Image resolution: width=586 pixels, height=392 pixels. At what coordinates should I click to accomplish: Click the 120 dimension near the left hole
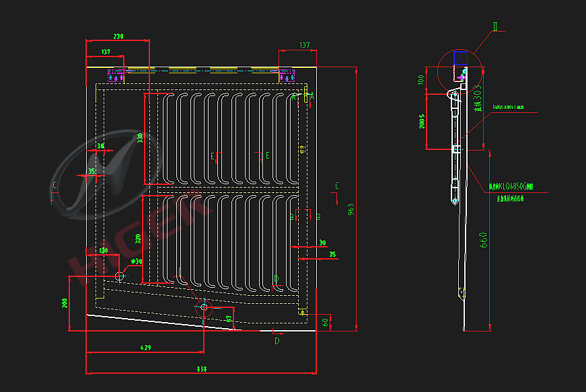104,250
